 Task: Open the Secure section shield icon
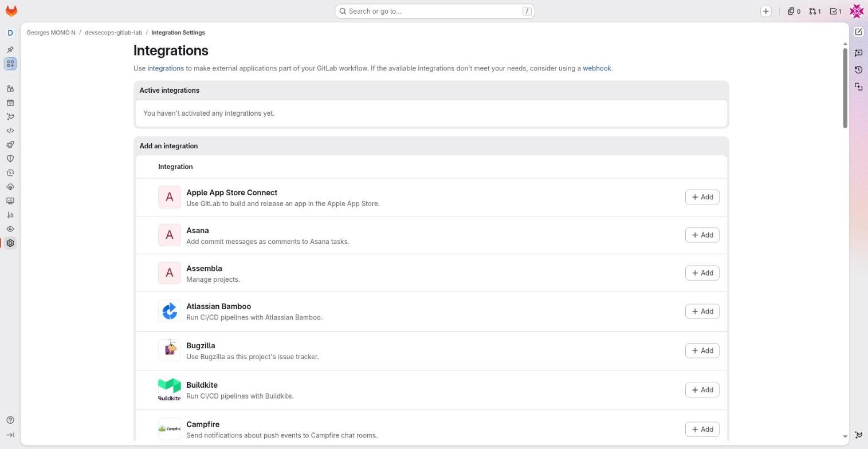(x=10, y=159)
